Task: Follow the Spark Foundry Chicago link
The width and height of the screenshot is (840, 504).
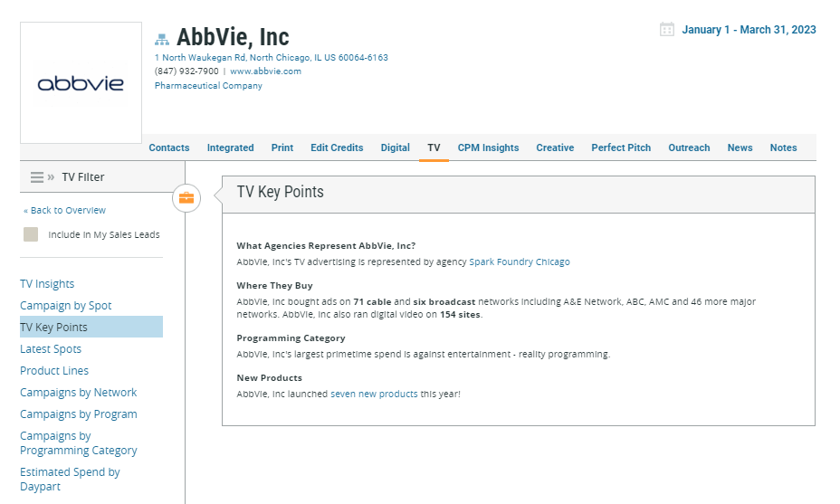Action: pos(520,262)
